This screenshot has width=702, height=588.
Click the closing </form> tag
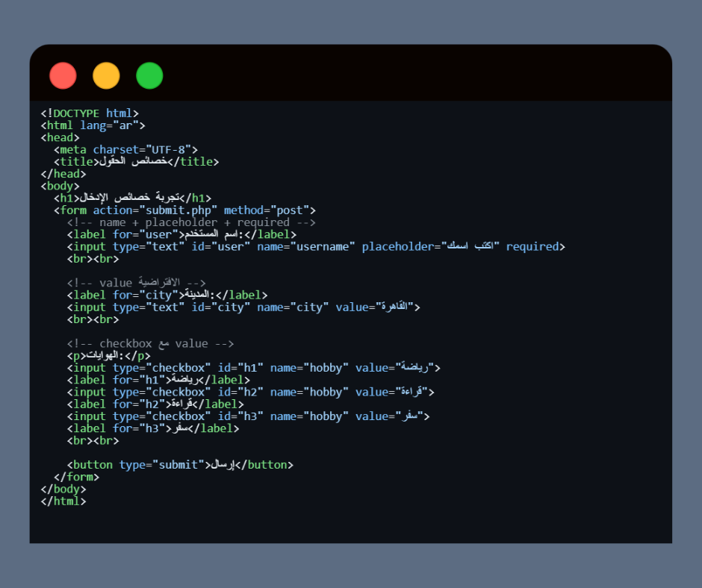76,477
